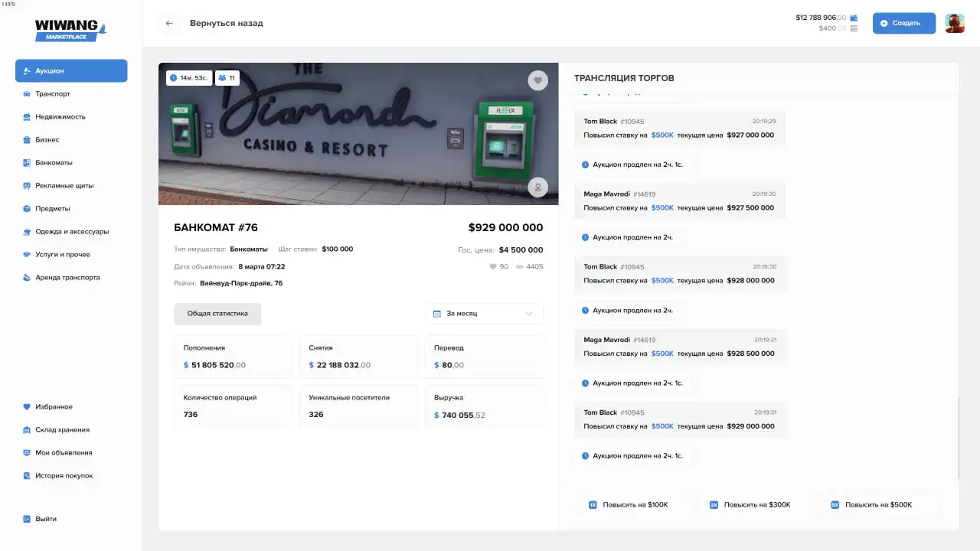The image size is (980, 551).
Task: Click the card balance icon near $400
Action: [854, 28]
